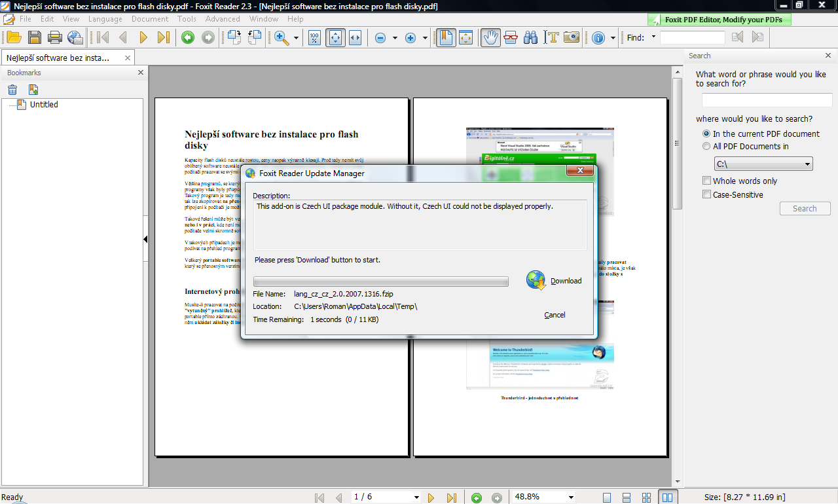Collapse the bookmarks side panel arrow
The image size is (838, 504).
point(146,240)
